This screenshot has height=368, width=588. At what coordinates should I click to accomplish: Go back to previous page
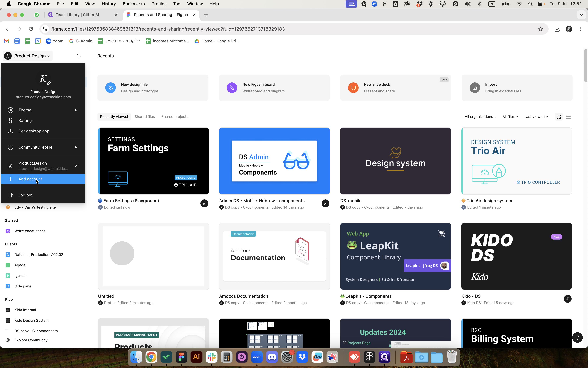point(7,29)
